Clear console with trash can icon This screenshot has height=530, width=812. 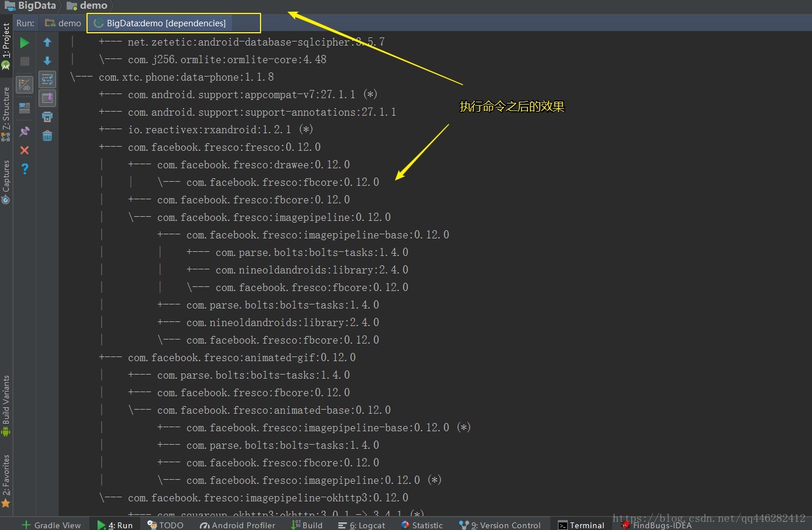click(x=47, y=136)
